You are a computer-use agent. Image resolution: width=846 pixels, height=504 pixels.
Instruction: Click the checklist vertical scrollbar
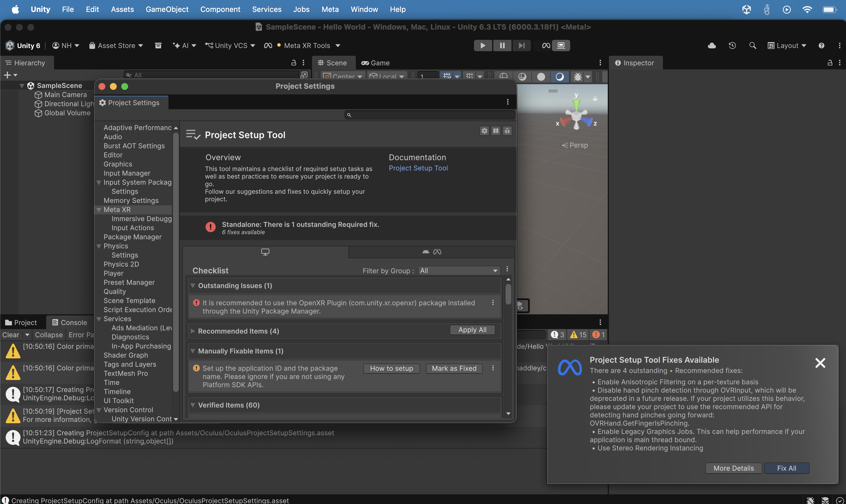(508, 294)
